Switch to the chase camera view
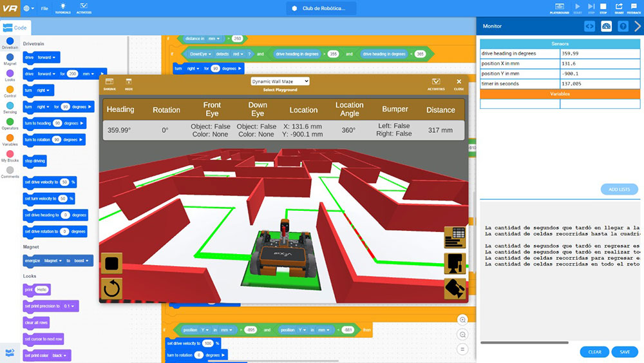 tap(455, 263)
